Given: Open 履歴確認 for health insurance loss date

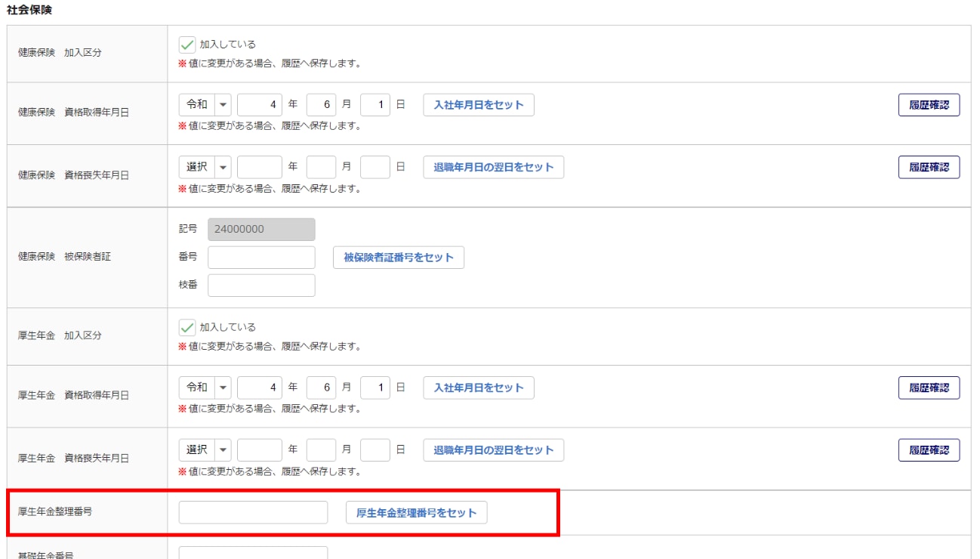Looking at the screenshot, I should click(x=929, y=167).
